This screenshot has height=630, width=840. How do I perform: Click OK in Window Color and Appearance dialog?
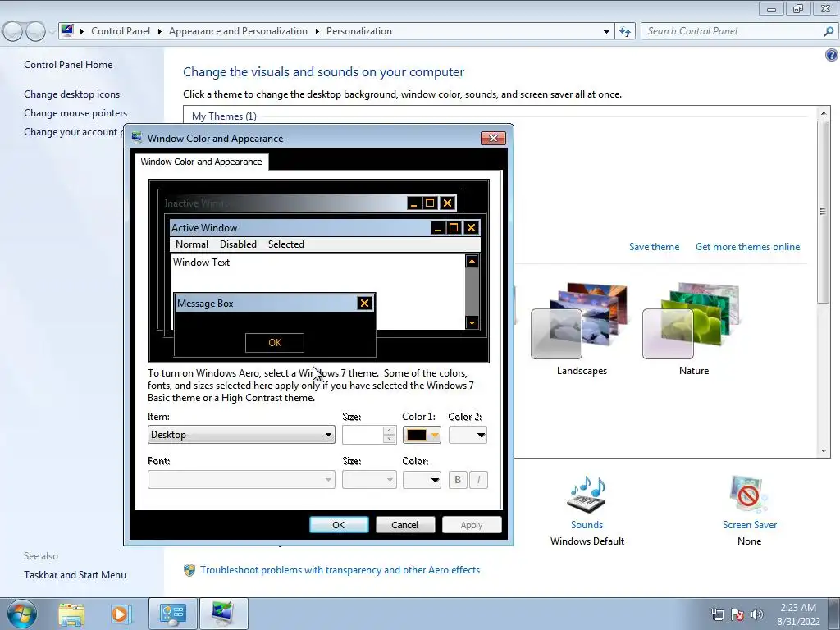[x=339, y=525]
